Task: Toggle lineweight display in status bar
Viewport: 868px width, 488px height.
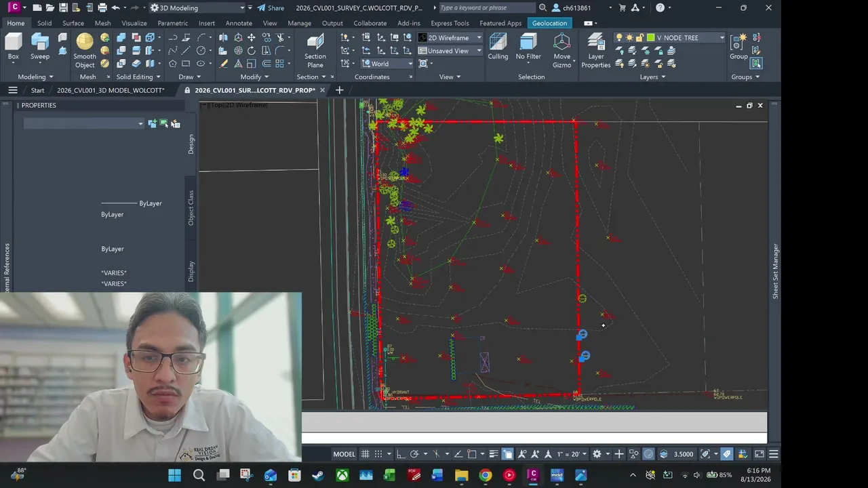Action: coord(494,454)
